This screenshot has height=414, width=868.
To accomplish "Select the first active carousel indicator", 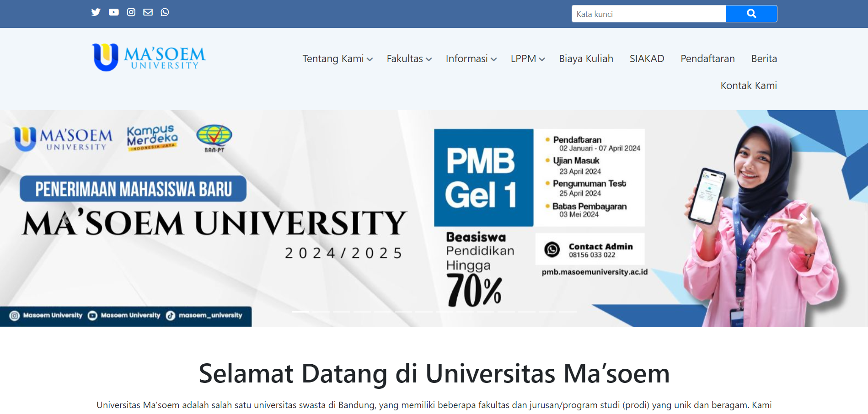I will tap(300, 312).
